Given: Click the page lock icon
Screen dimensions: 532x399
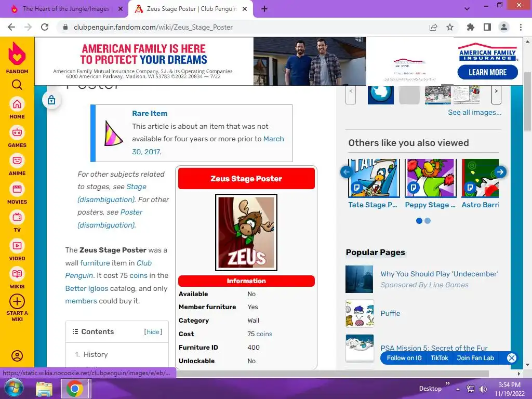Looking at the screenshot, I should pos(51,100).
